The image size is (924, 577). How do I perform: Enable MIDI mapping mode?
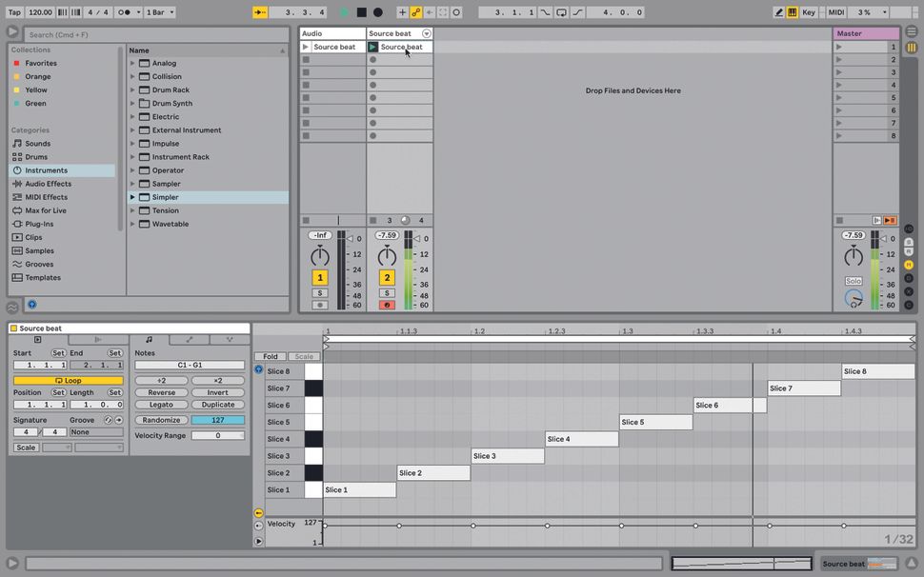point(836,11)
